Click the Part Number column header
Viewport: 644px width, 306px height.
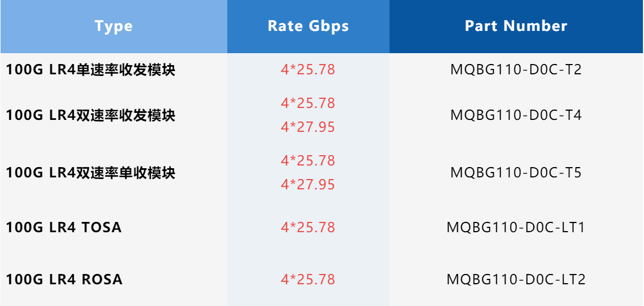(x=516, y=26)
